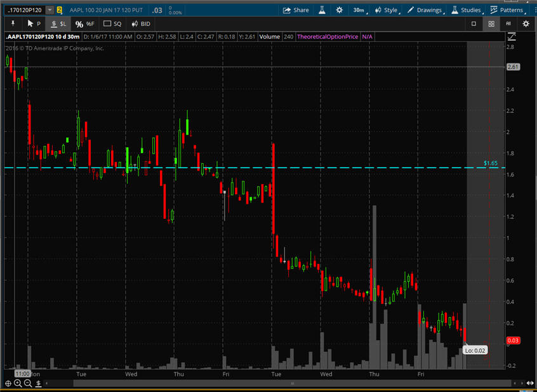Viewport: 537px width, 392px height.
Task: Expand the symbol dropdown arrow
Action: (50, 10)
